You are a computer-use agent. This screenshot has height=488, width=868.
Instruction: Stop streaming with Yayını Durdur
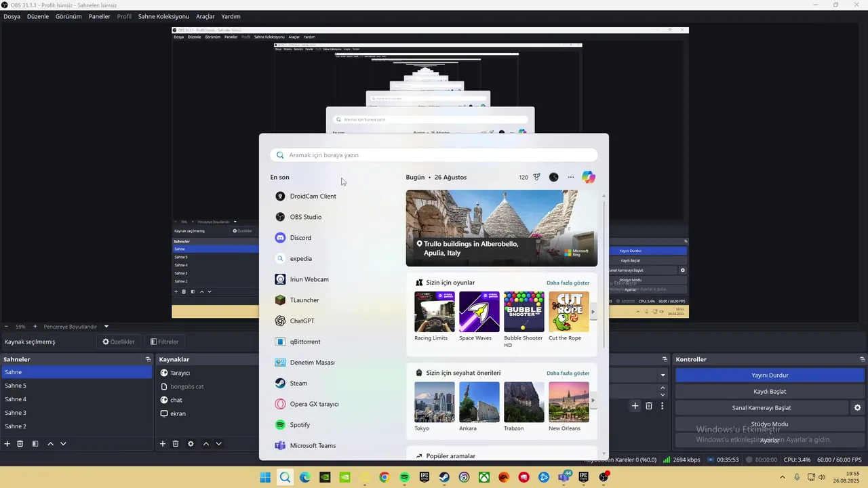tap(770, 375)
